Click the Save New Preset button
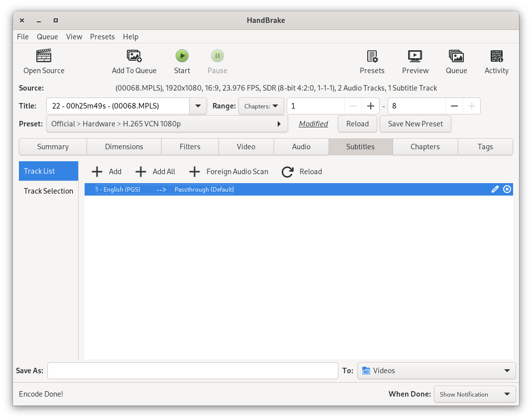 tap(415, 124)
